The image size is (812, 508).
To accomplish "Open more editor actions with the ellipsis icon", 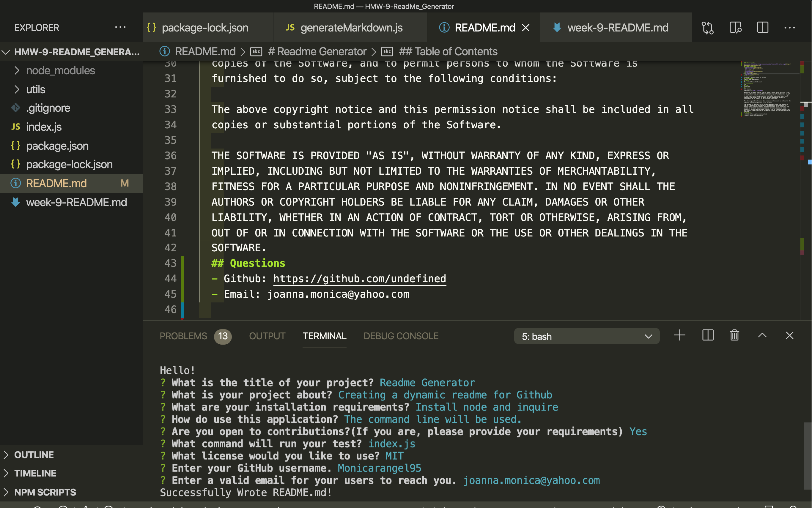I will click(x=790, y=28).
